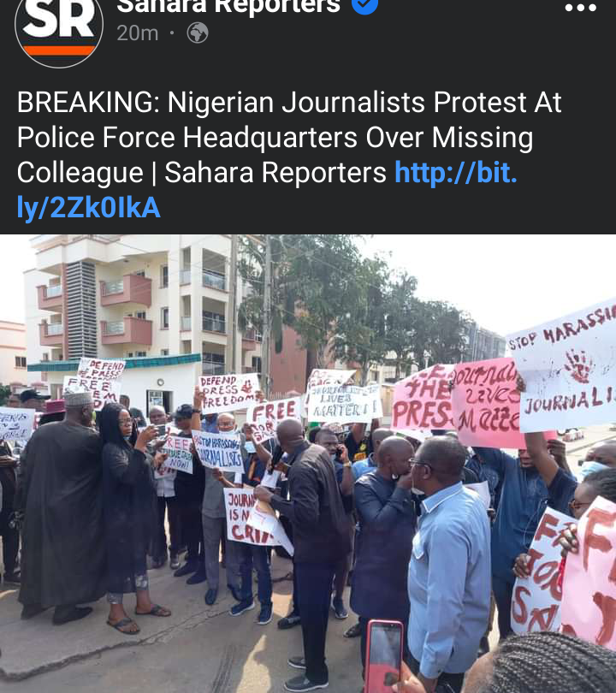This screenshot has height=693, width=616.
Task: Click the 20m post timestamp
Action: [x=138, y=33]
